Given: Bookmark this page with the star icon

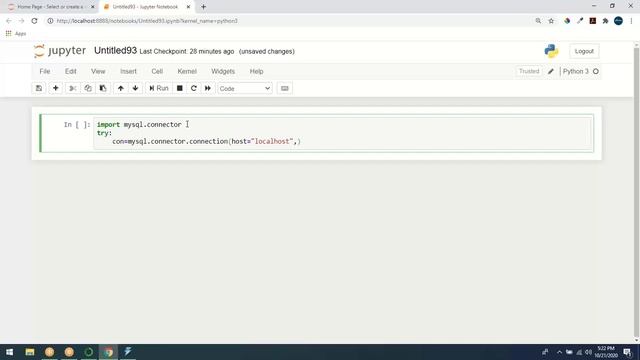Looking at the screenshot, I should (x=551, y=21).
